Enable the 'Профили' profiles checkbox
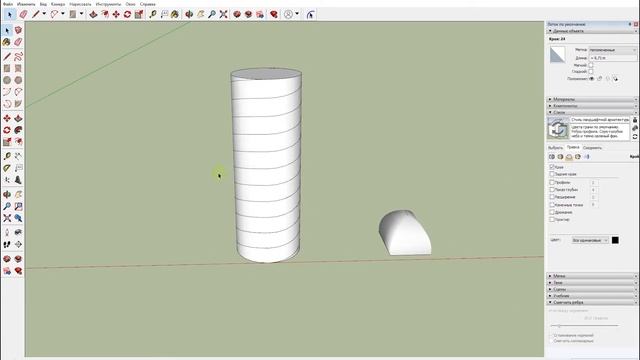The height and width of the screenshot is (360, 640). coord(552,182)
